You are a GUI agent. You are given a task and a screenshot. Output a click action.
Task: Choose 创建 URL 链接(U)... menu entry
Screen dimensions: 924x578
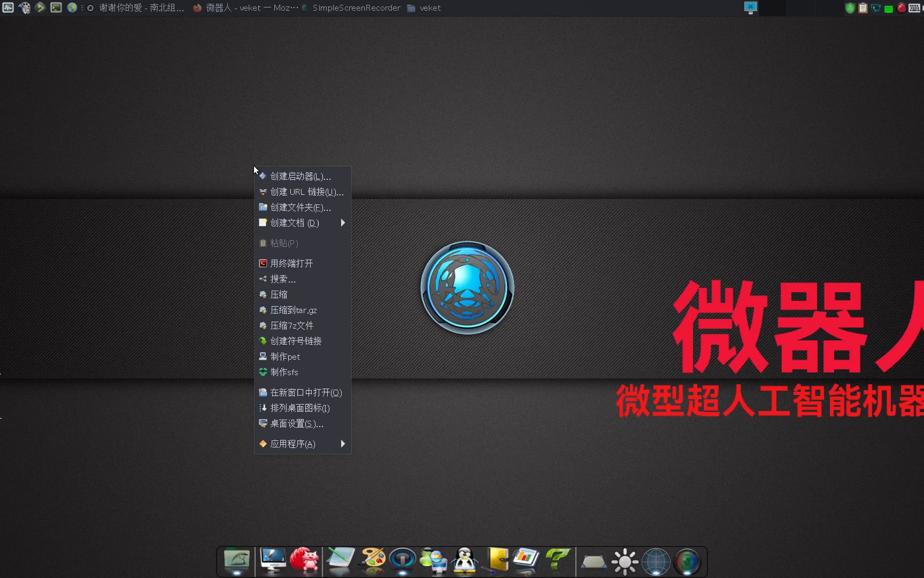(x=303, y=192)
